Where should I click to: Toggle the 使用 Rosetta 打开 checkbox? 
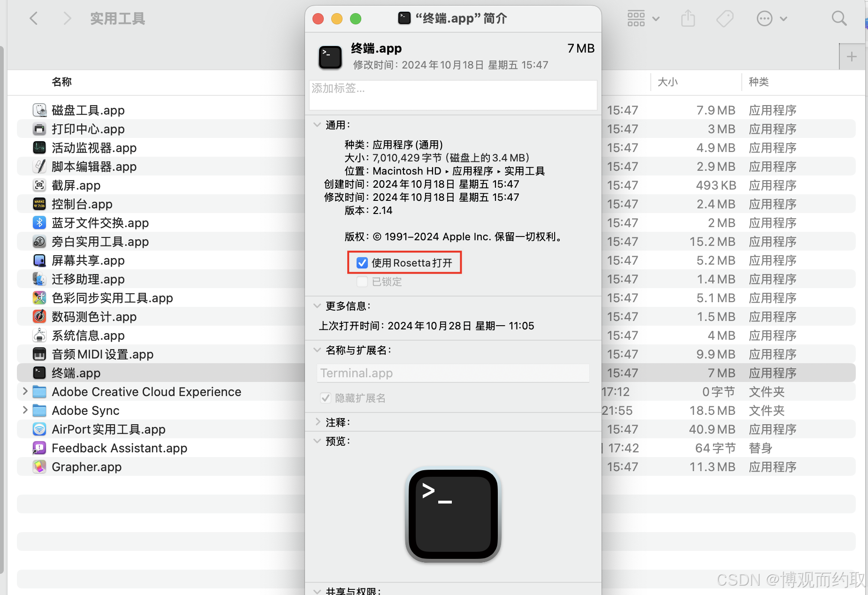362,263
